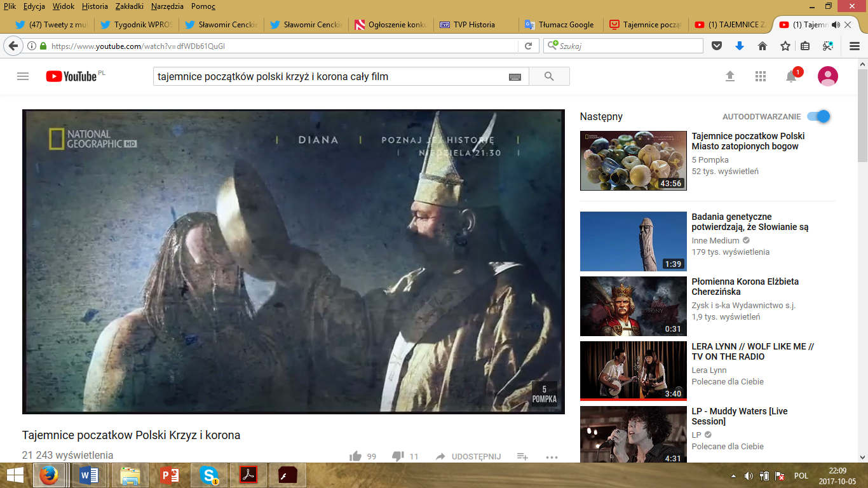Open Tajemnice poczatkow Polski Miasto zatopionych bogow
The height and width of the screenshot is (488, 868).
click(x=748, y=141)
